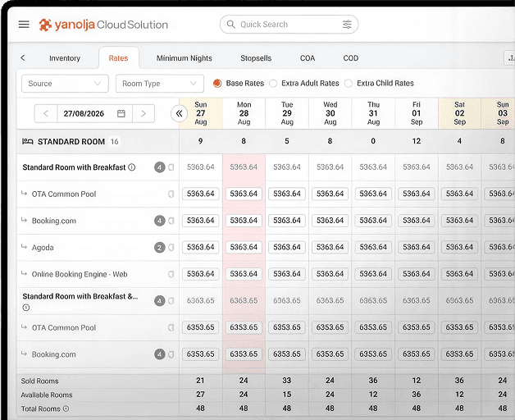515x420 pixels.
Task: Edit Online Booking Engine rate for Wed 30 Aug
Action: pos(330,274)
